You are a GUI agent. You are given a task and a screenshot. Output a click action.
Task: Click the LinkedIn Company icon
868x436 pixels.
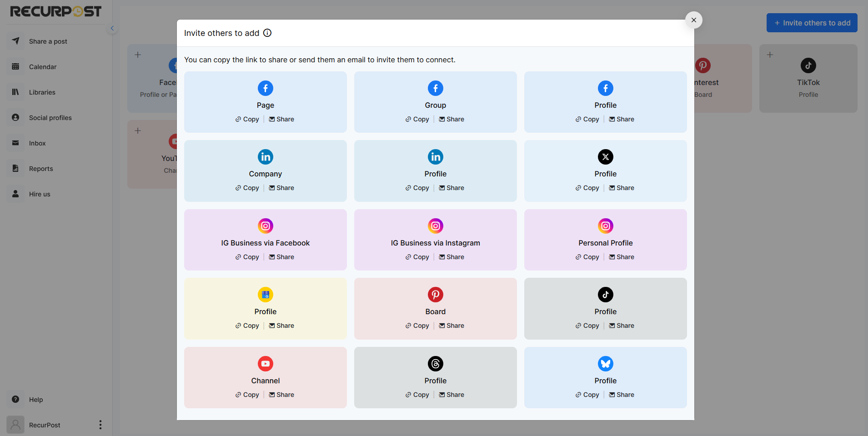coord(266,157)
